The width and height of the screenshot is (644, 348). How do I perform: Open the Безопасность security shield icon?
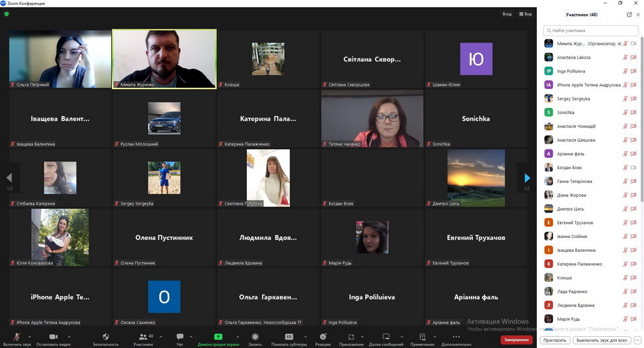pos(106,337)
